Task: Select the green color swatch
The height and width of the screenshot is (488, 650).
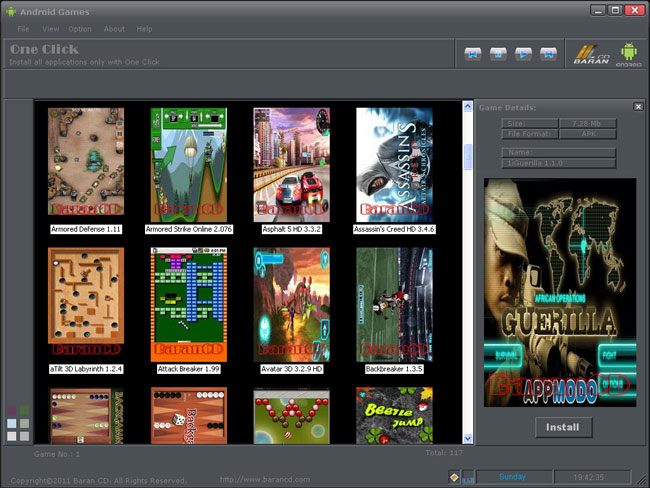Action: click(x=25, y=411)
